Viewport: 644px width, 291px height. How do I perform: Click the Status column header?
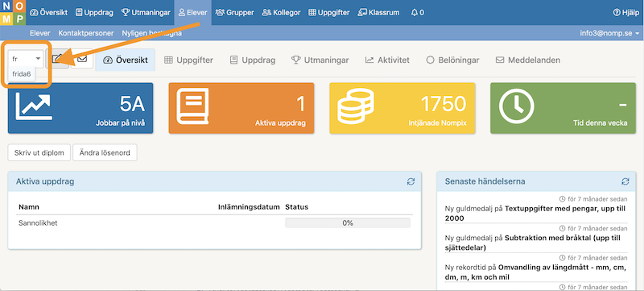(x=296, y=206)
